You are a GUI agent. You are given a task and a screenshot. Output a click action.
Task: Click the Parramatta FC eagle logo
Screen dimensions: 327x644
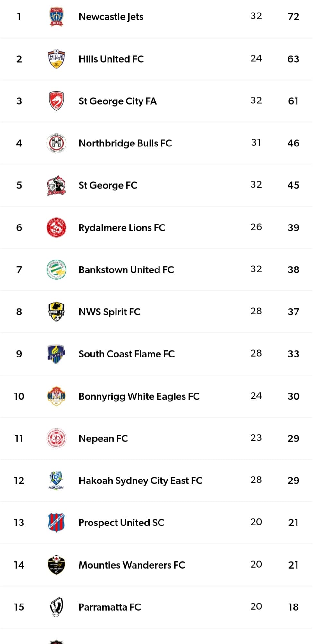tap(56, 607)
